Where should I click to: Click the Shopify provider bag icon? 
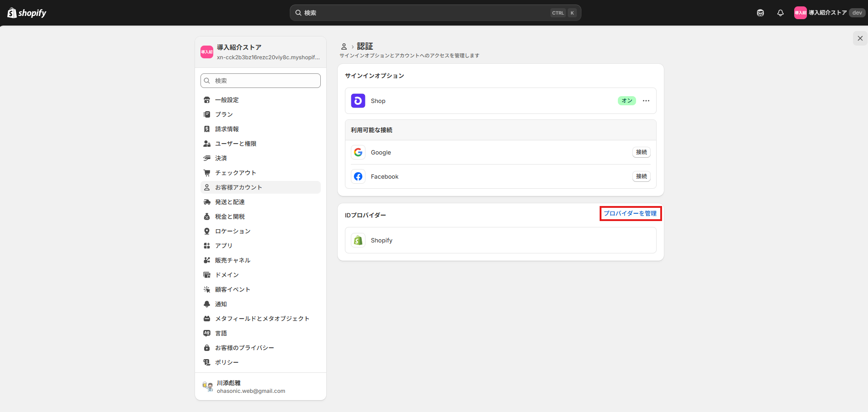pos(358,240)
